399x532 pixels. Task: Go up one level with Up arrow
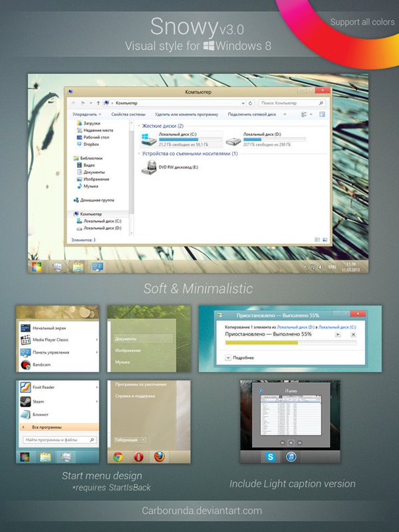coord(98,103)
